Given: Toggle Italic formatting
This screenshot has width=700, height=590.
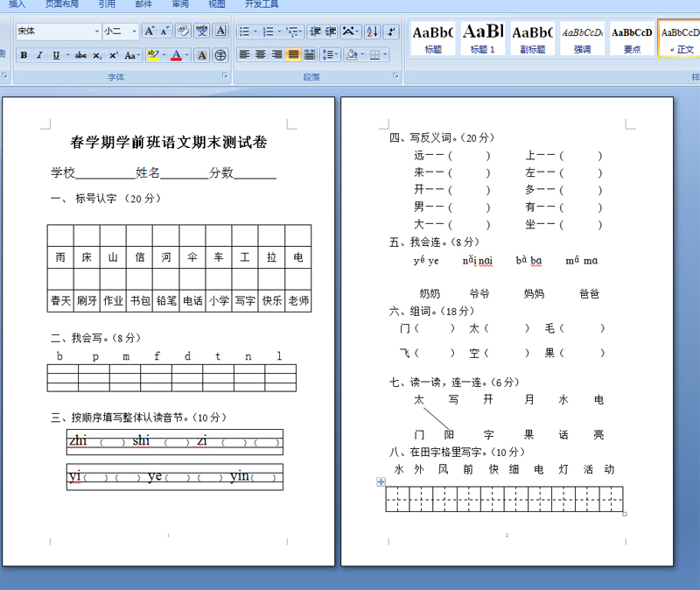Looking at the screenshot, I should click(x=39, y=55).
